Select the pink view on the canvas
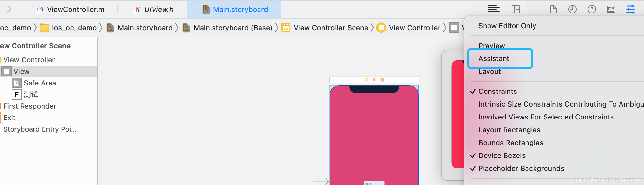Viewport: 644px width, 185px height. pos(374,135)
